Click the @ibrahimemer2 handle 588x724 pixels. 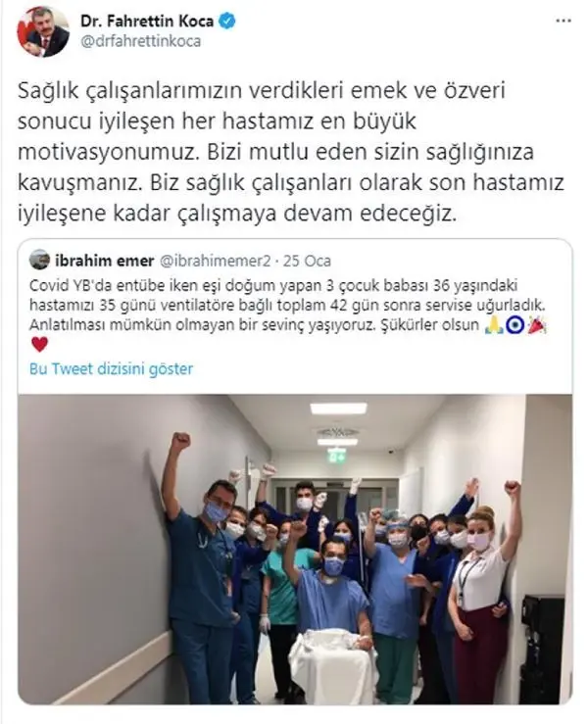click(x=215, y=261)
